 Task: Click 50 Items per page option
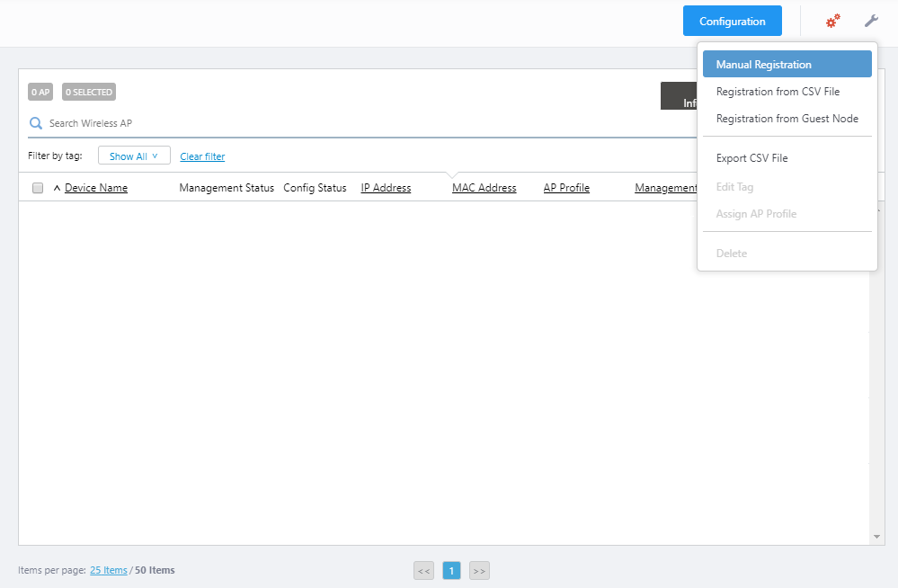pos(155,570)
